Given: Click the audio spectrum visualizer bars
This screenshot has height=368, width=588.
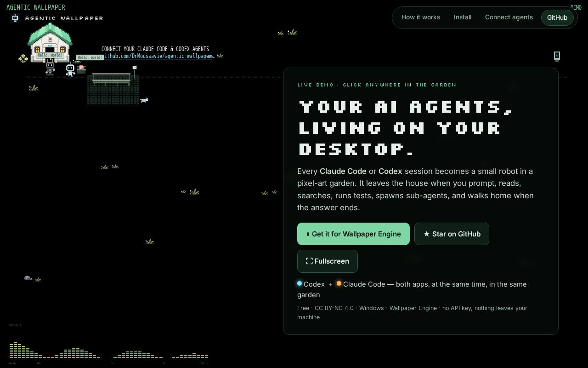Looking at the screenshot, I should [x=109, y=351].
